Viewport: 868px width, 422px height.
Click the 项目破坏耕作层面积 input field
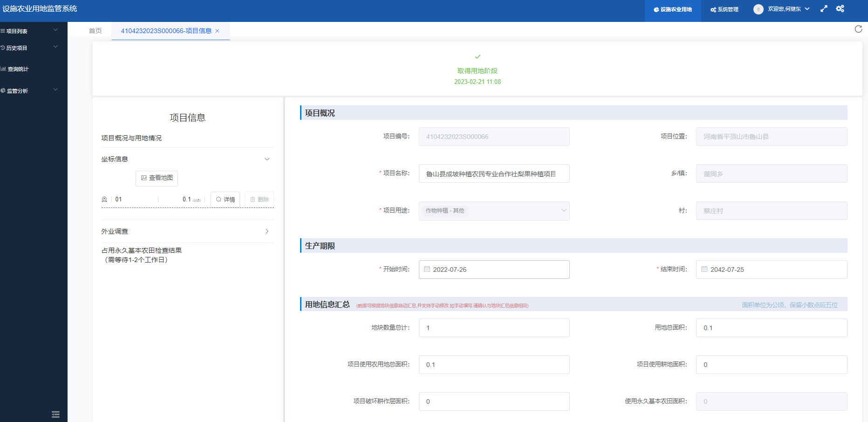pyautogui.click(x=494, y=401)
